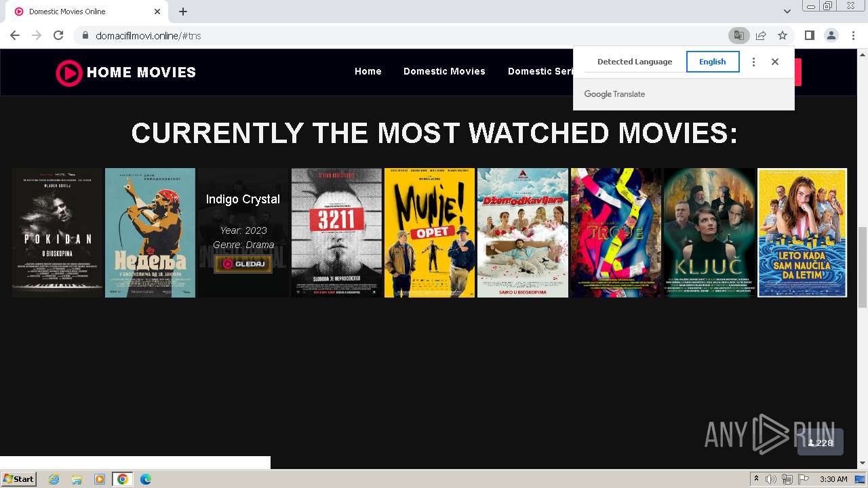Close the Google Translate popup
868x488 pixels.
pyautogui.click(x=775, y=62)
